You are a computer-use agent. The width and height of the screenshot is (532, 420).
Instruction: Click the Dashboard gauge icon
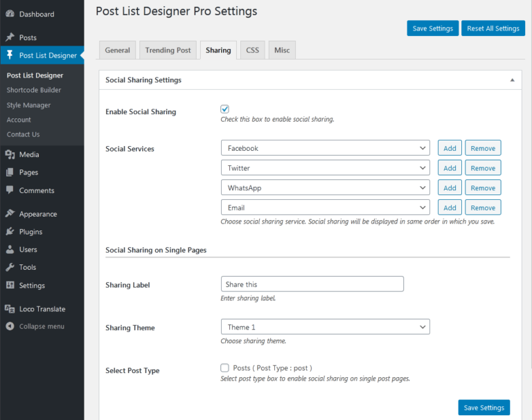(10, 14)
